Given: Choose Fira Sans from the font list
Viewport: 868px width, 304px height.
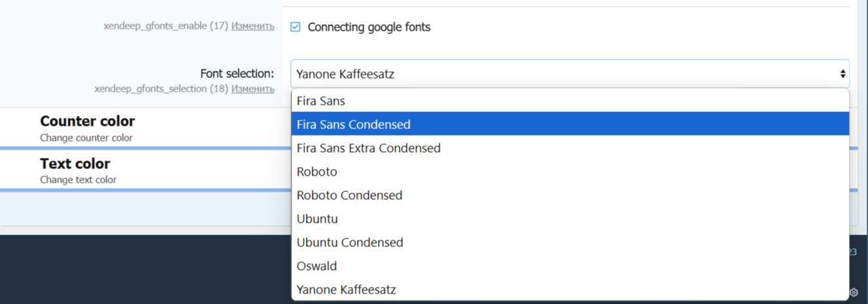Looking at the screenshot, I should (321, 101).
